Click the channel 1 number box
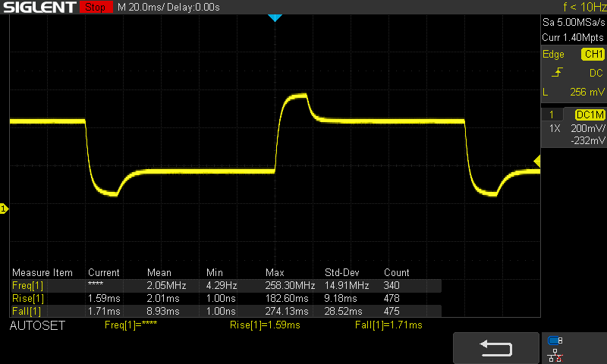The width and height of the screenshot is (607, 364). click(x=552, y=115)
